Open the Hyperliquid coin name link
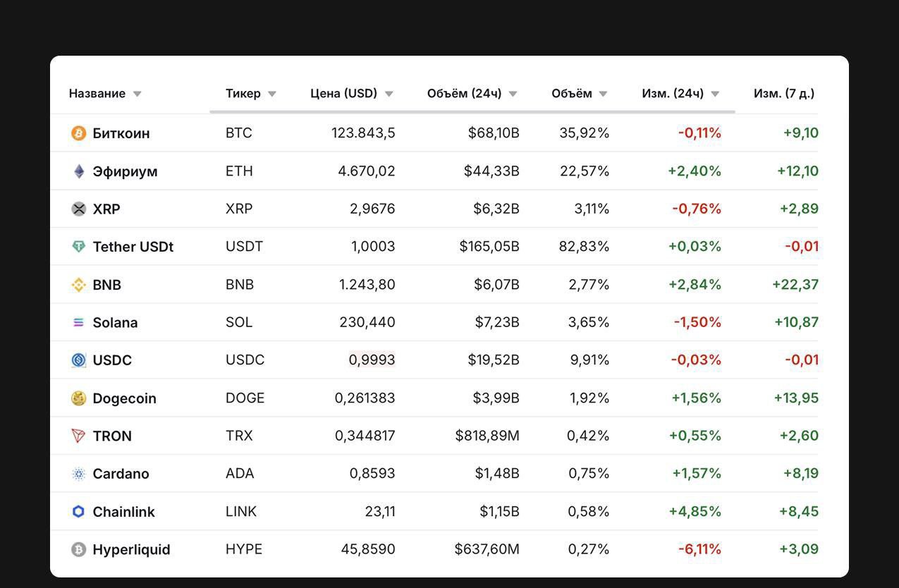 [x=131, y=549]
